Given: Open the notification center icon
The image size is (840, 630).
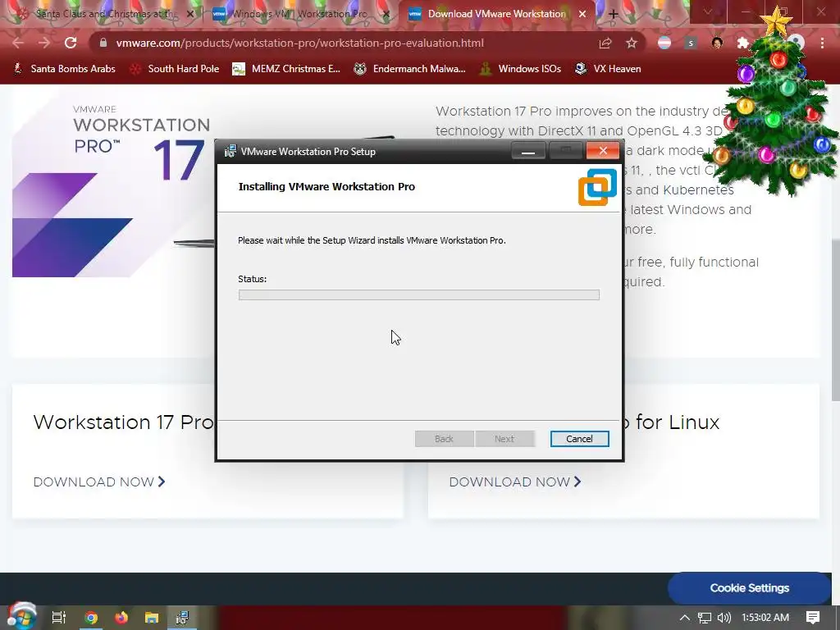Looking at the screenshot, I should tap(813, 618).
